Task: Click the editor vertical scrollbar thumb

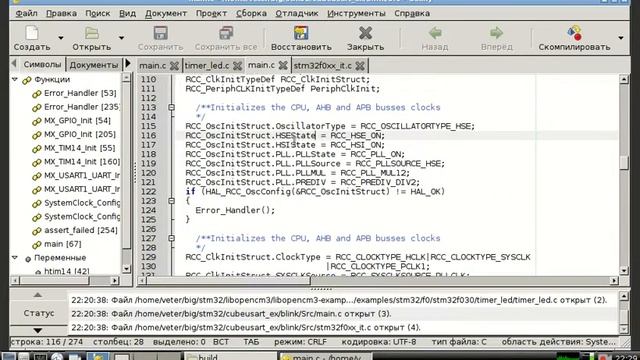Action: click(624, 162)
